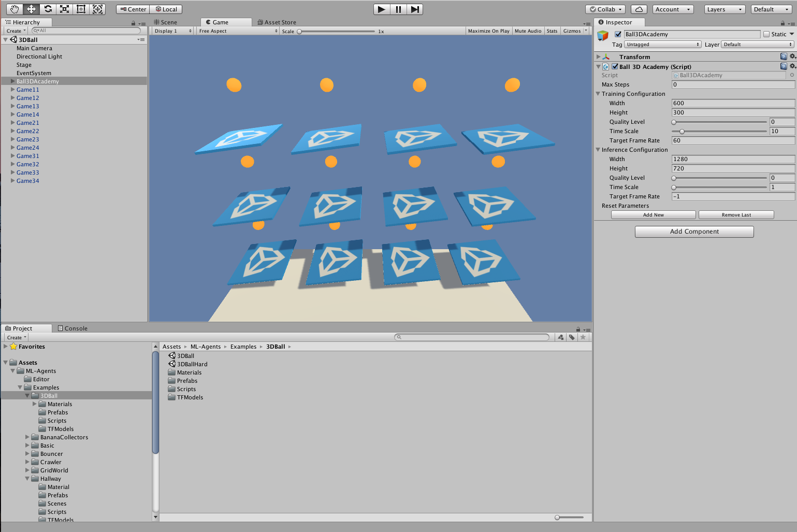Toggle Ball3DAcademy active checkbox
This screenshot has width=797, height=532.
point(618,34)
